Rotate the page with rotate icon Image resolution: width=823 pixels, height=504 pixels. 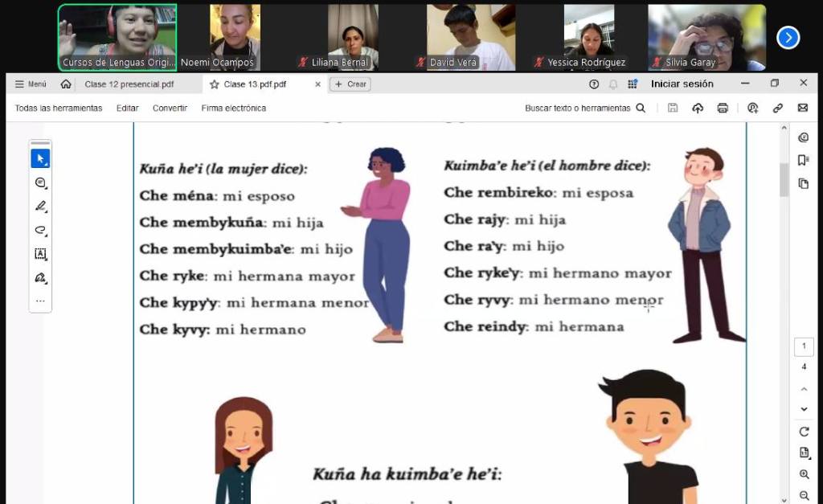pos(804,432)
